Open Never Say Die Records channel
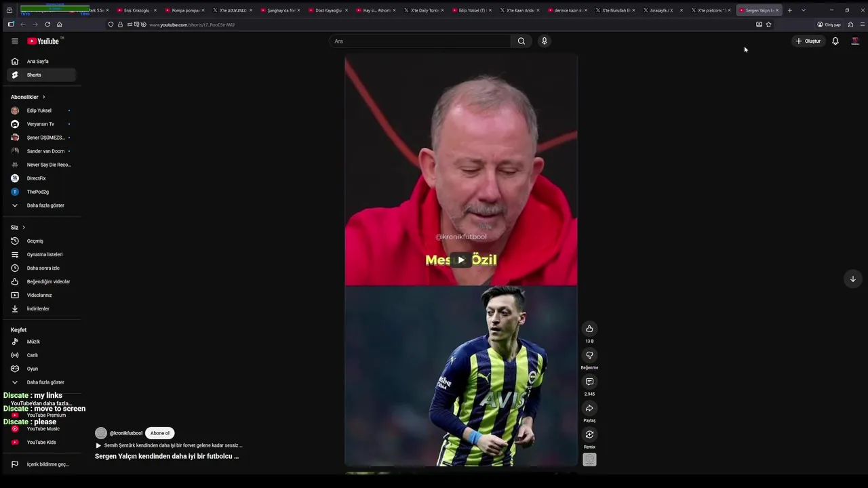 [41, 165]
